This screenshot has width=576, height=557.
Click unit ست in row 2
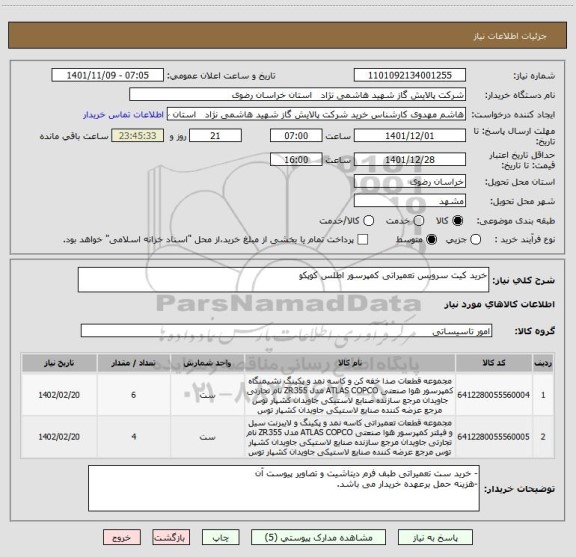tap(208, 437)
